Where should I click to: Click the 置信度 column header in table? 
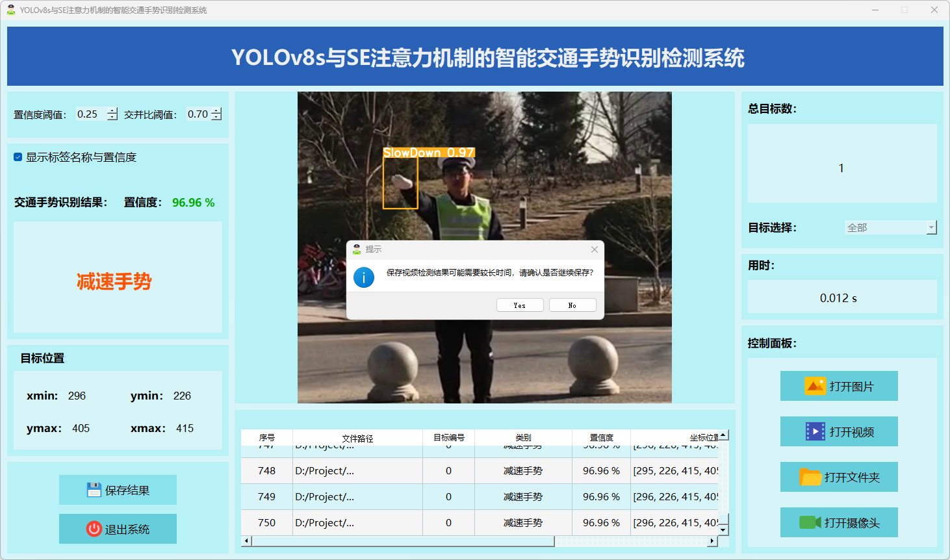click(601, 438)
